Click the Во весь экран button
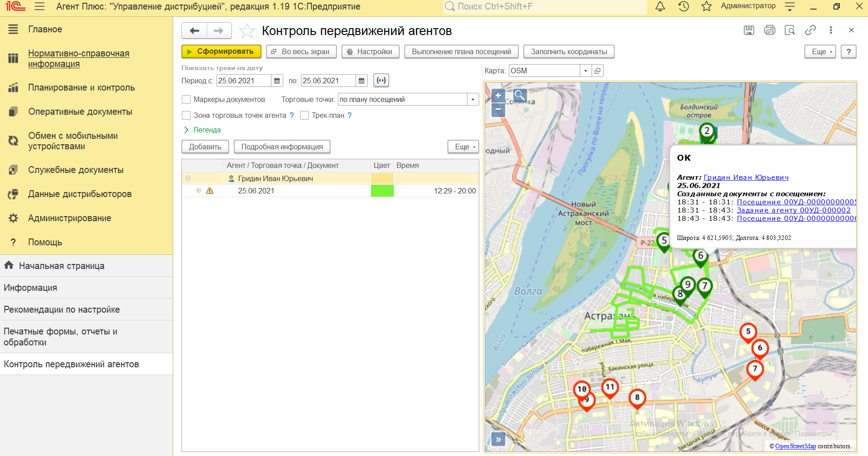 point(301,51)
